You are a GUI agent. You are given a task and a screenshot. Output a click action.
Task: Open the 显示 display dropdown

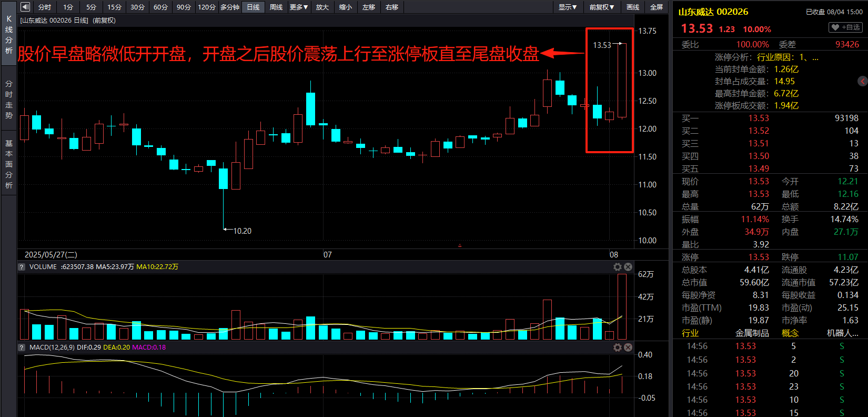coord(568,7)
